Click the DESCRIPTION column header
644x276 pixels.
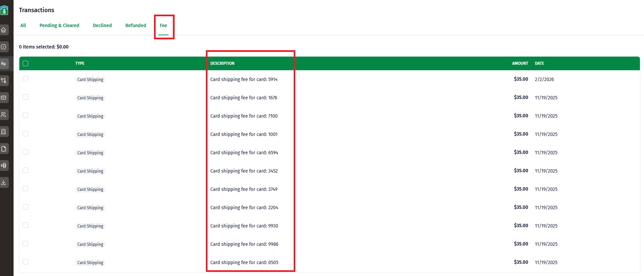pos(222,63)
